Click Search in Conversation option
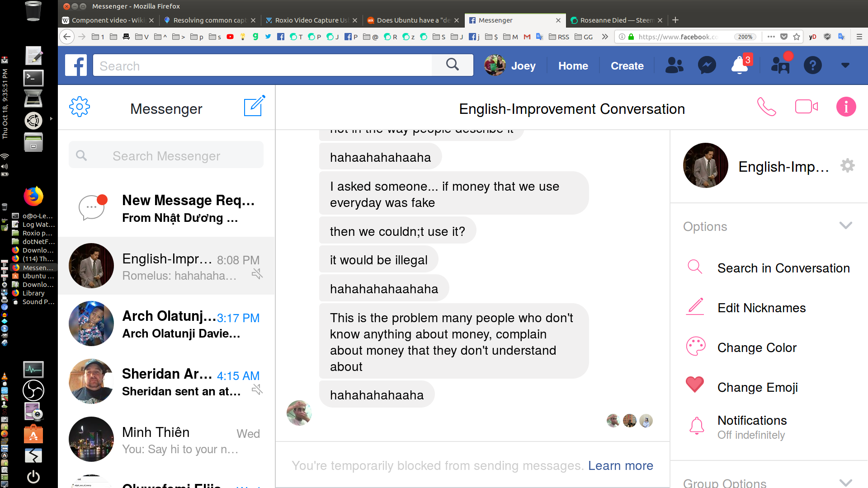Screen dimensions: 868x488 [769, 268]
